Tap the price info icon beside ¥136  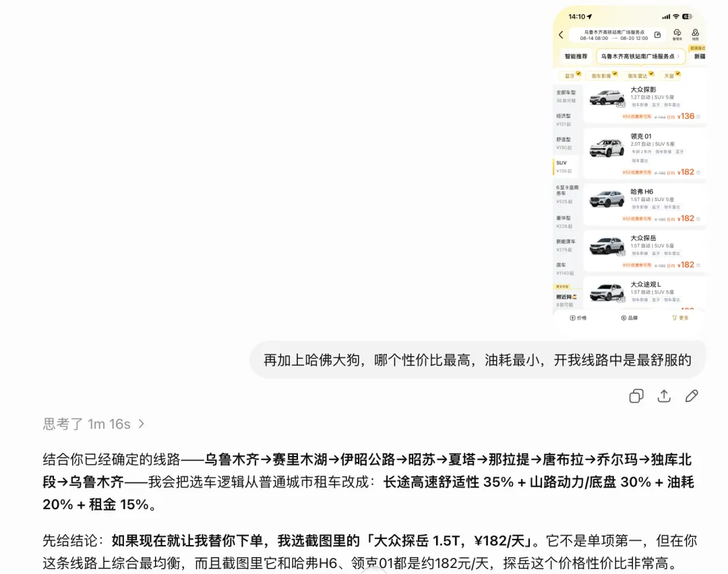[699, 117]
